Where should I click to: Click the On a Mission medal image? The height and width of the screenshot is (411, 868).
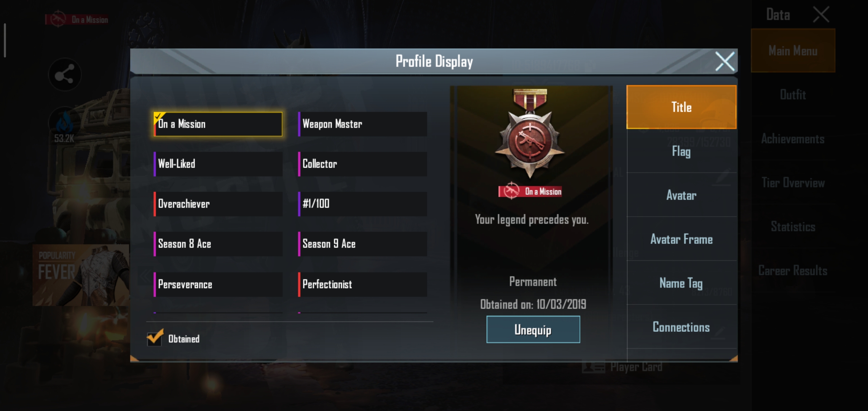(x=530, y=134)
